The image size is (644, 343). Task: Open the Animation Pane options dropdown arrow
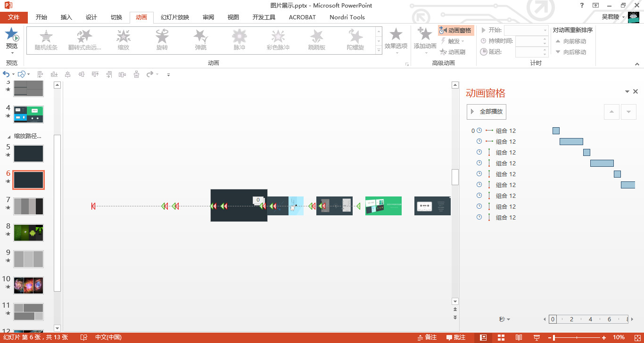[627, 92]
